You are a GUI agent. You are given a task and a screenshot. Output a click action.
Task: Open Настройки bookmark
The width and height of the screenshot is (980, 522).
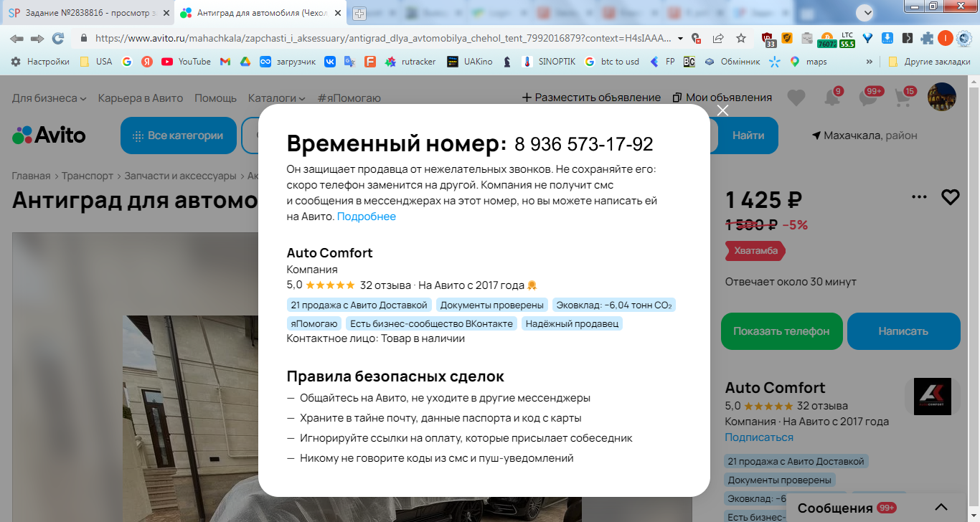(x=40, y=62)
